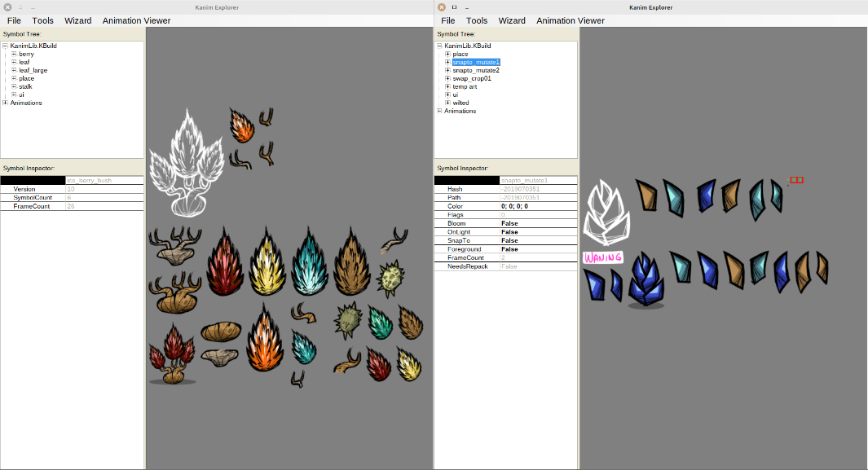
Task: Open Animation Viewer menu in right window
Action: coord(571,20)
